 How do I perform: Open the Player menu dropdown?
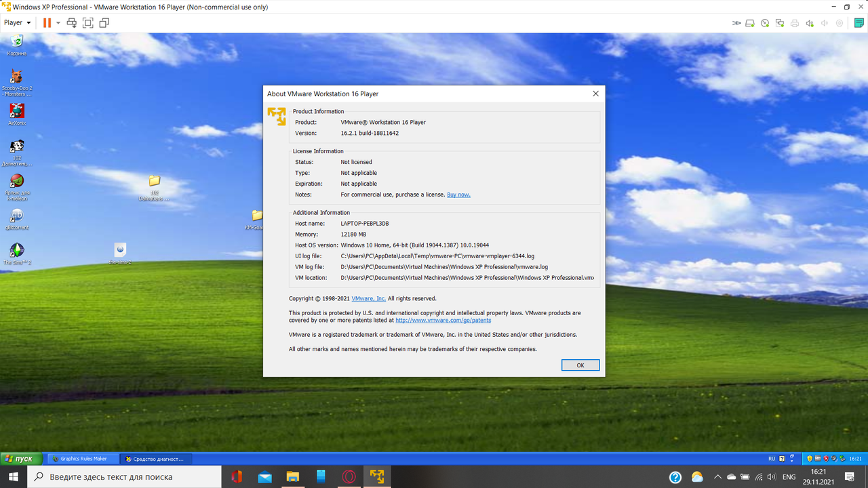(x=18, y=23)
